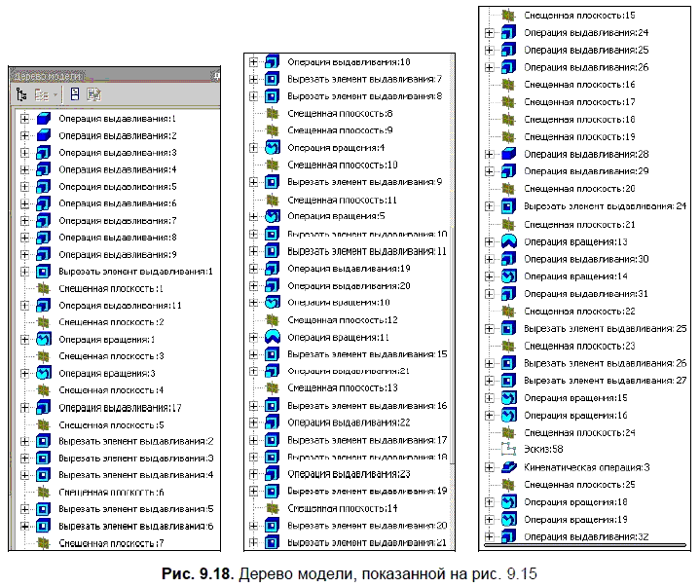Expand Вырезать элемент выдавливания:24 node

pyautogui.click(x=490, y=206)
